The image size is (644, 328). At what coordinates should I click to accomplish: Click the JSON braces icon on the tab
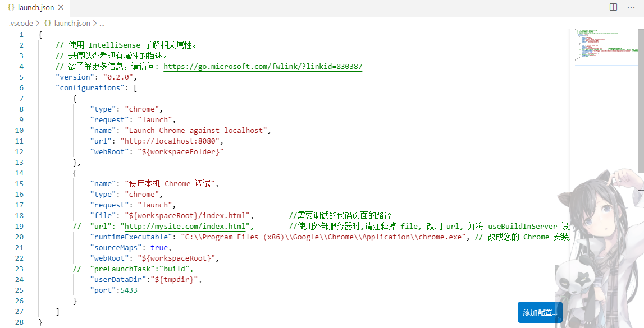[11, 7]
